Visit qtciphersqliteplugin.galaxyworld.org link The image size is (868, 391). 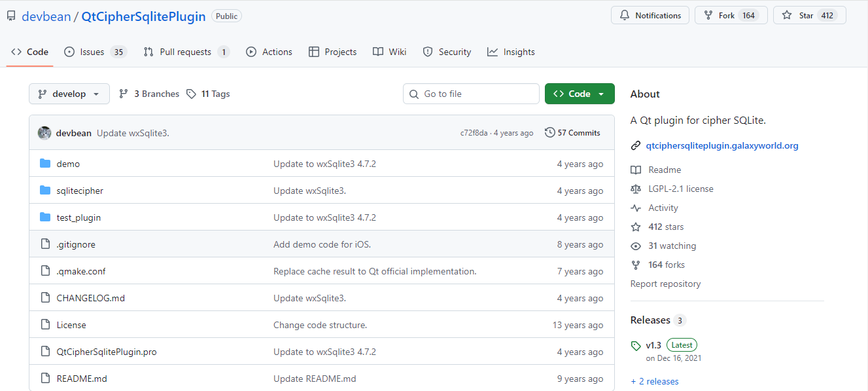pyautogui.click(x=722, y=145)
